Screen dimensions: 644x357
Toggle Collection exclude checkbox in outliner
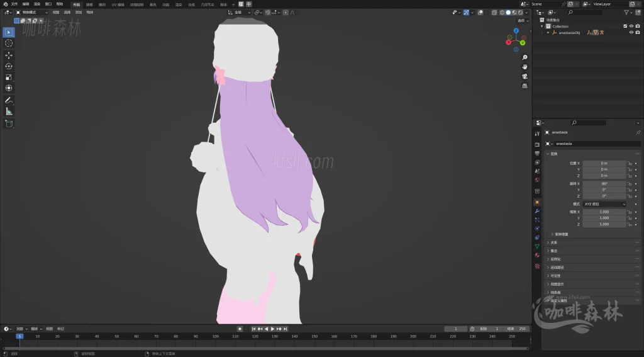click(625, 26)
